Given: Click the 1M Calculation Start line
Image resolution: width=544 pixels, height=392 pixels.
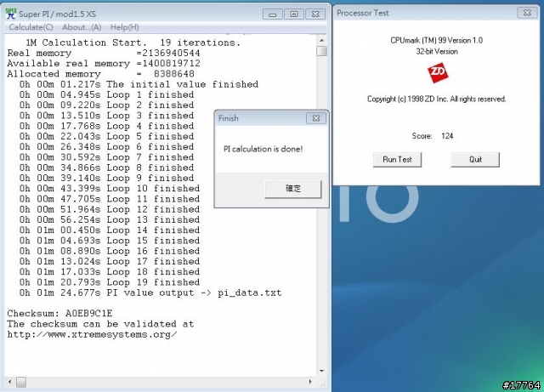Looking at the screenshot, I should [x=133, y=43].
